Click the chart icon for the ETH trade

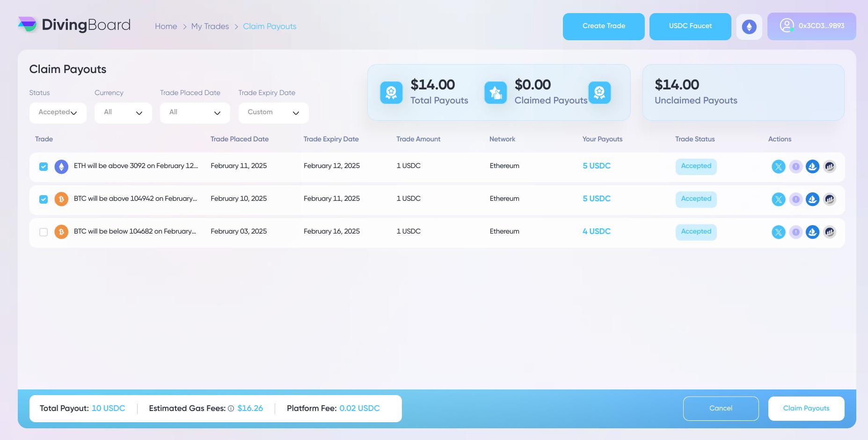829,166
